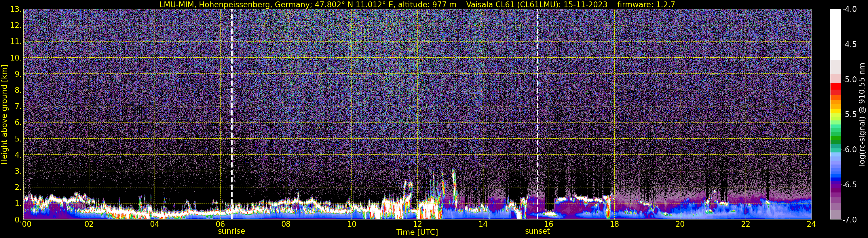The image size is (868, 238).
Task: Click height axis tick '2.'
Action: point(18,188)
